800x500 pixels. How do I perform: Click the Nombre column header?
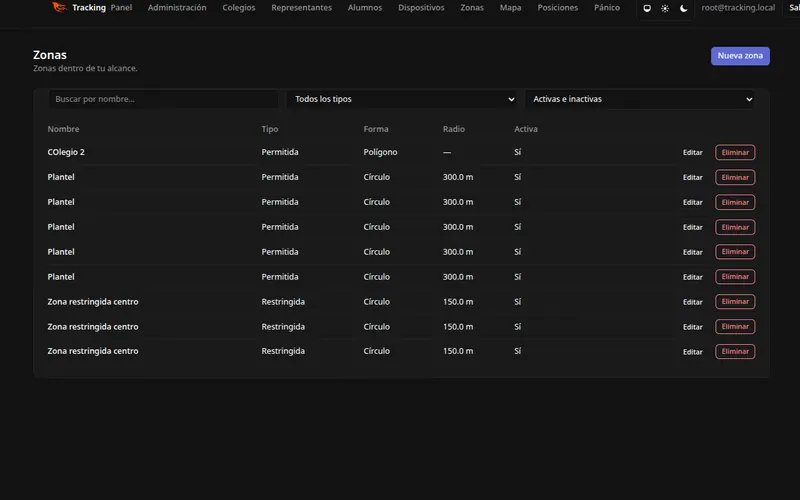click(x=63, y=129)
